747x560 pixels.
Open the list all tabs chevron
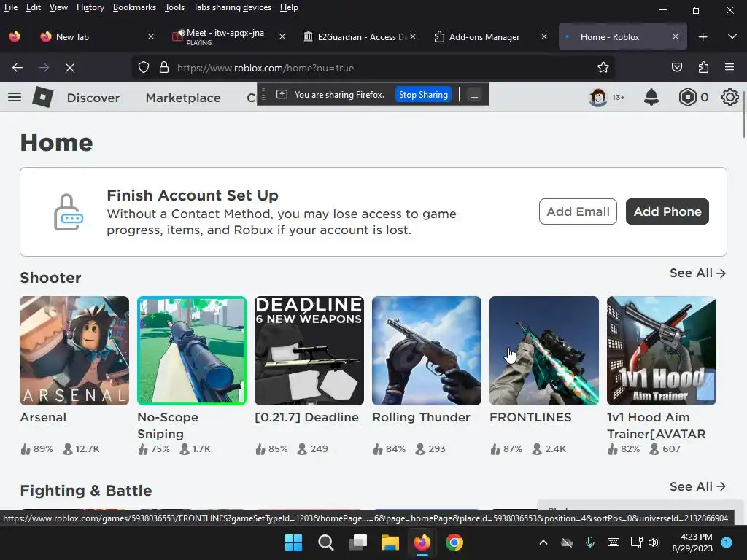(732, 36)
